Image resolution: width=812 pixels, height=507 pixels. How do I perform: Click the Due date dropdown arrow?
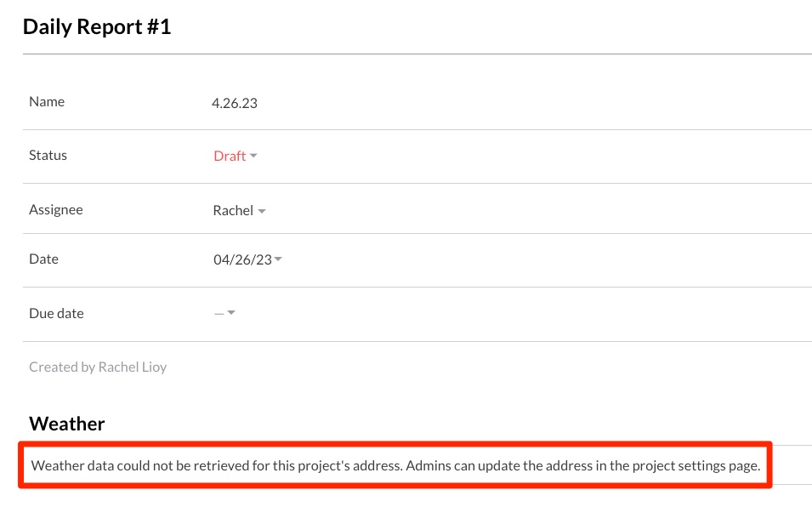pyautogui.click(x=231, y=313)
